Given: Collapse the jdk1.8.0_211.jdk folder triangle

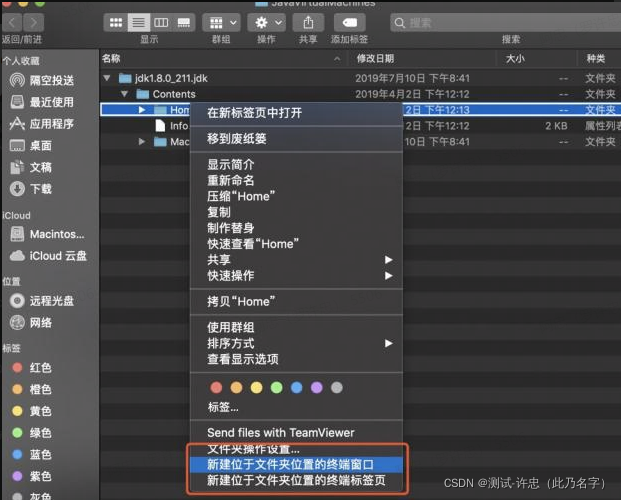Looking at the screenshot, I should (107, 78).
